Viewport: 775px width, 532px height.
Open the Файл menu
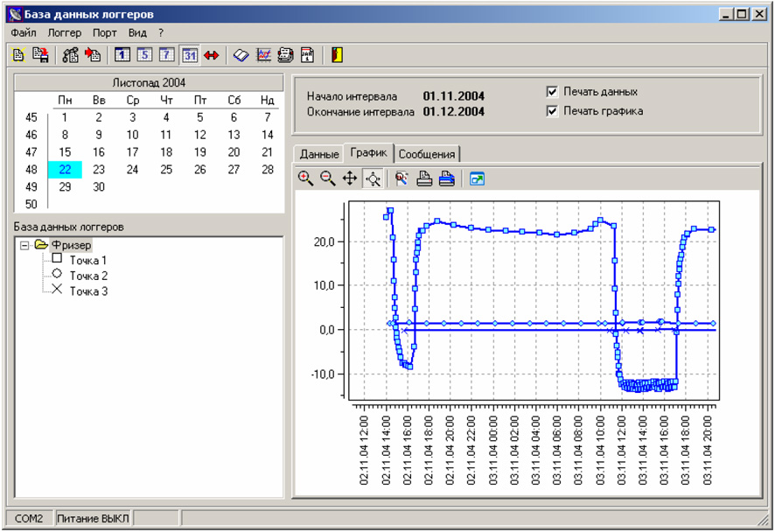(24, 33)
